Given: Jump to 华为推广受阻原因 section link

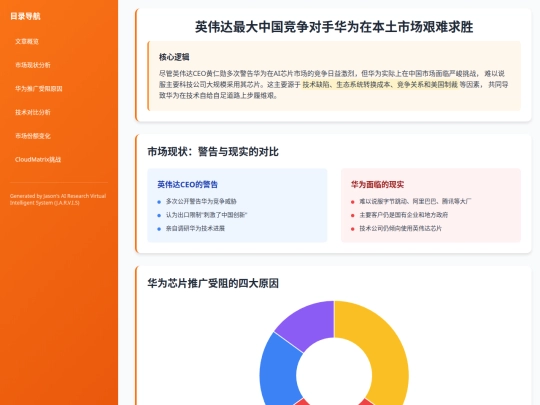Looking at the screenshot, I should (x=39, y=89).
